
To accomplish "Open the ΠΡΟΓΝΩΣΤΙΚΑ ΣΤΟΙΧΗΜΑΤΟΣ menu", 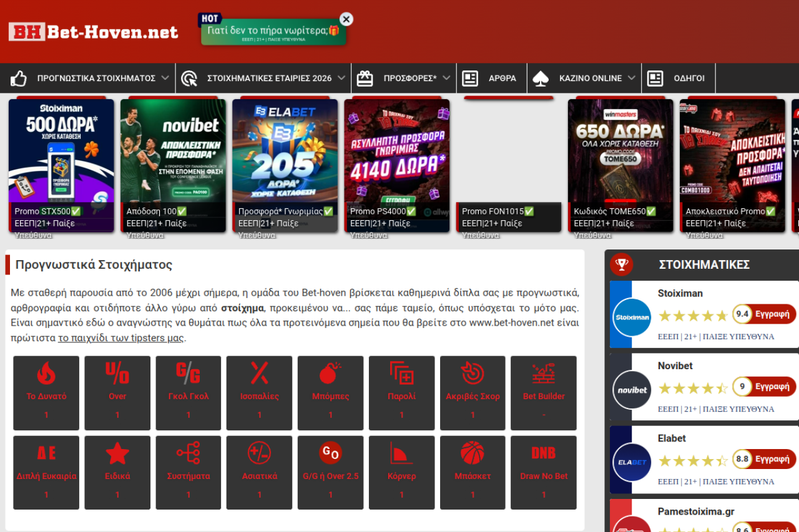I will 96,78.
